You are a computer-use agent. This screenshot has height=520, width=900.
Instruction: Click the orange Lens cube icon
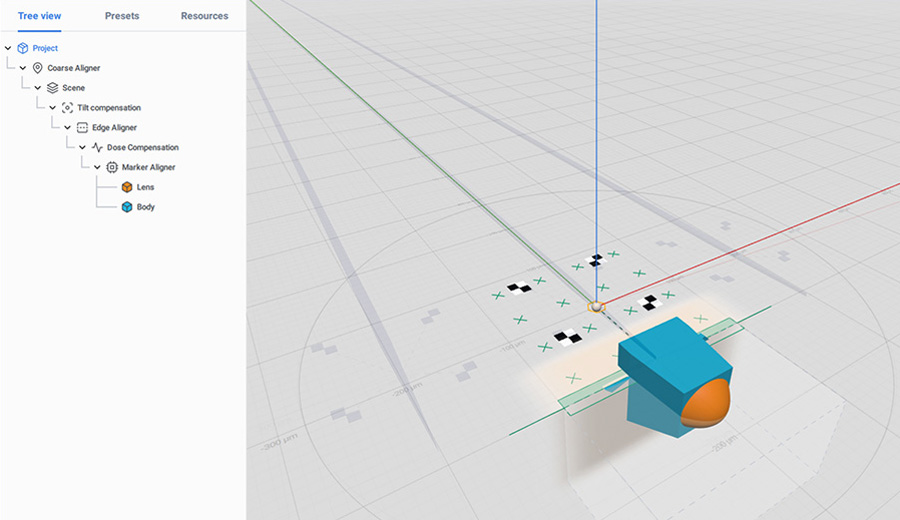pos(127,187)
